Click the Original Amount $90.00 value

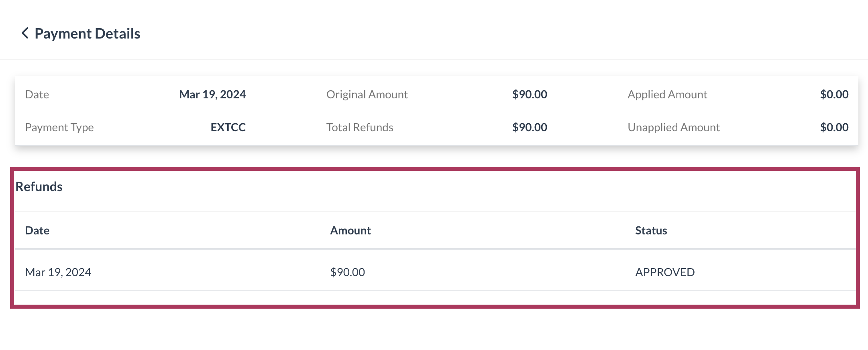[530, 94]
